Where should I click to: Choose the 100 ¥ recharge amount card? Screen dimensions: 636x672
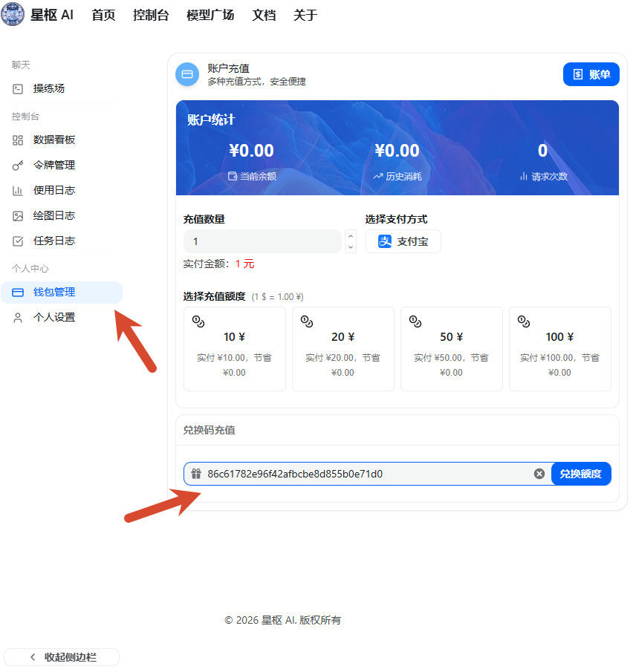coord(559,349)
